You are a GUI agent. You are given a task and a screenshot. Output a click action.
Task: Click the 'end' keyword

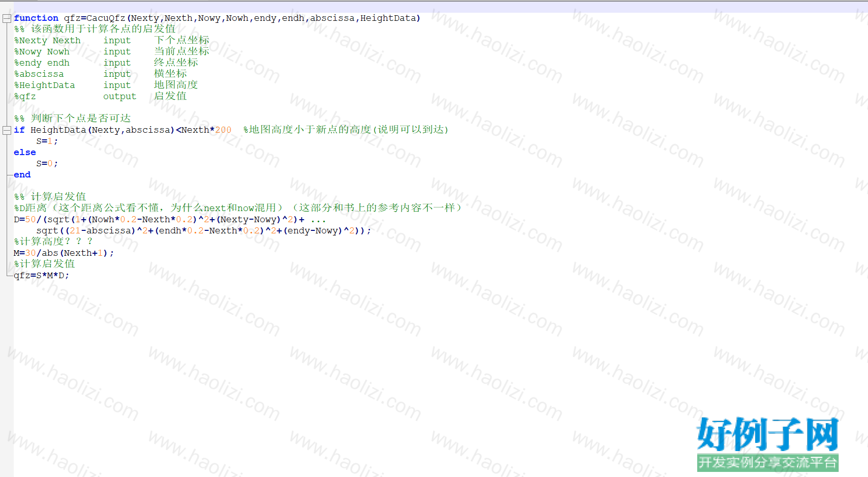point(22,174)
